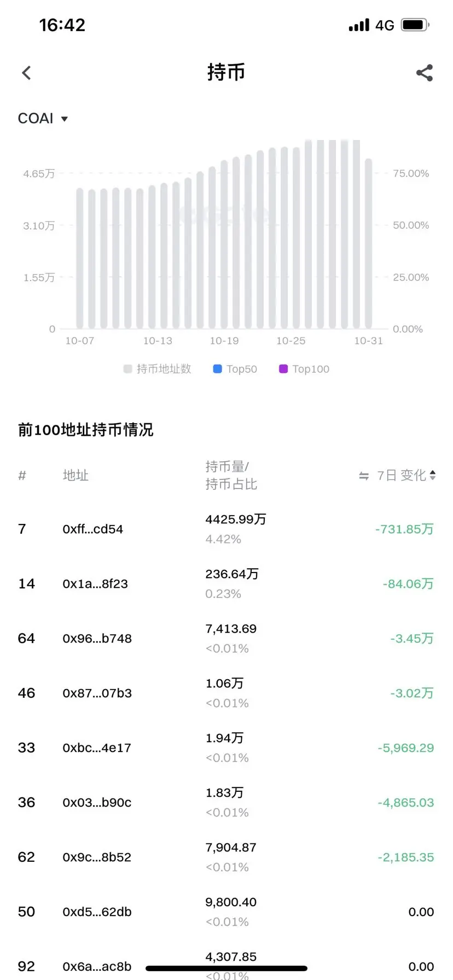Click the 75.00% axis label

pyautogui.click(x=411, y=174)
